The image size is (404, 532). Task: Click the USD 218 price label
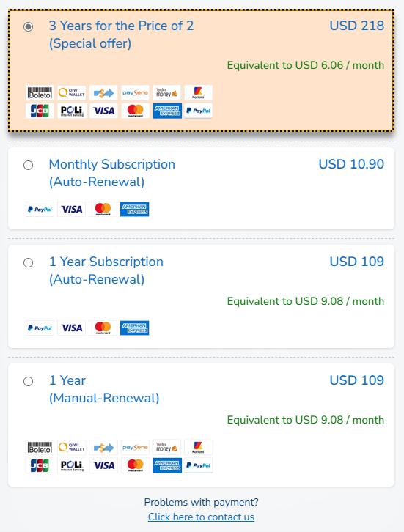pos(357,26)
